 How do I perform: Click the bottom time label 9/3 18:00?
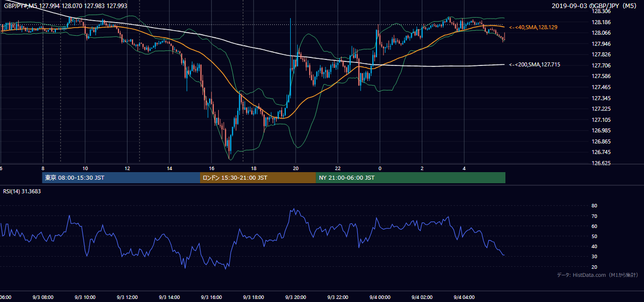click(x=253, y=297)
